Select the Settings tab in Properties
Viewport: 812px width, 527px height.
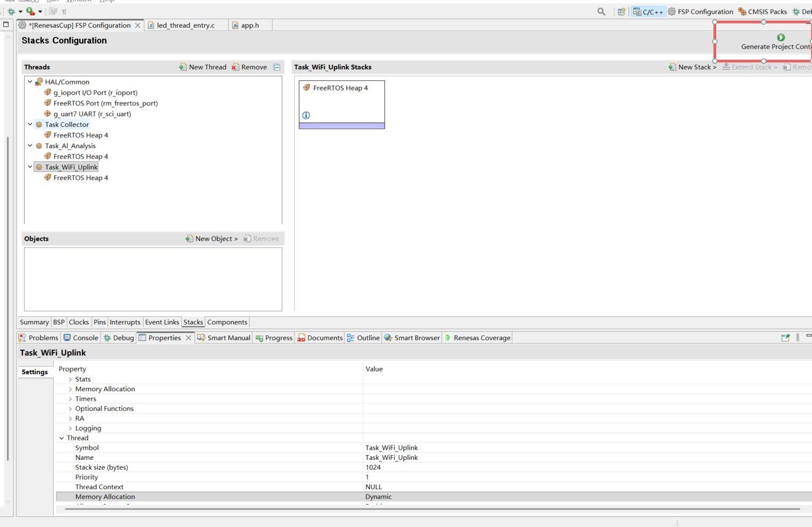pos(35,372)
